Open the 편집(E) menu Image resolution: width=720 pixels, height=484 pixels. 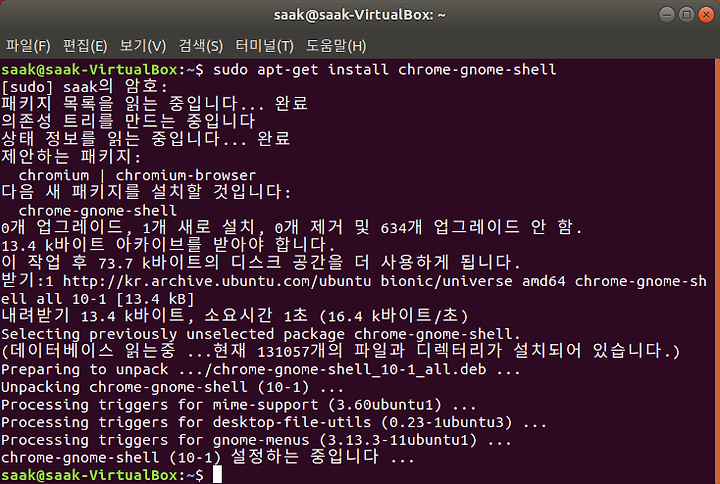(85, 46)
